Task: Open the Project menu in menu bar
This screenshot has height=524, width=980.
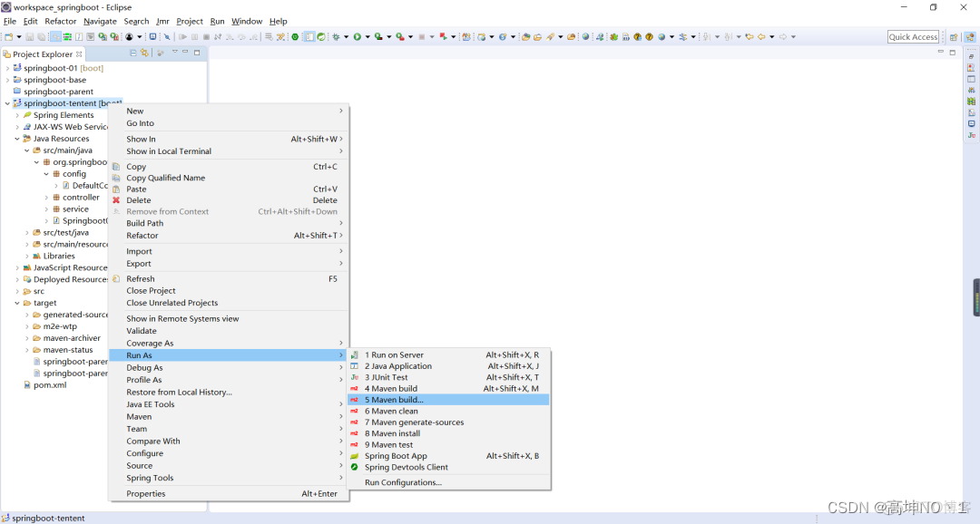Action: click(x=190, y=21)
